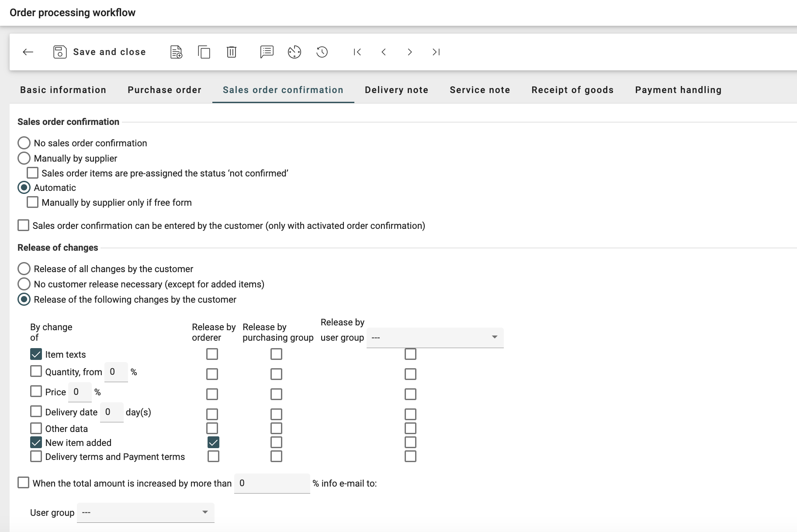Click the save as new document icon
The width and height of the screenshot is (797, 532).
[176, 52]
